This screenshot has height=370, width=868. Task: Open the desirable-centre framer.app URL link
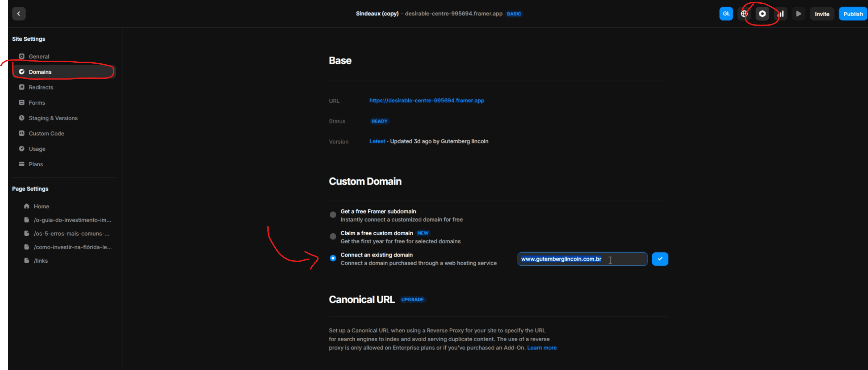(x=426, y=100)
